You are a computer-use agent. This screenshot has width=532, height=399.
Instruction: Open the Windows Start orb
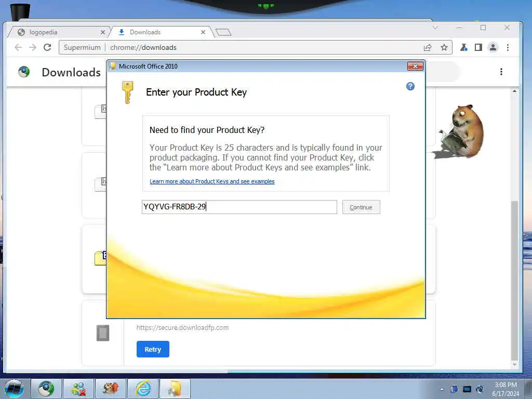coord(14,389)
